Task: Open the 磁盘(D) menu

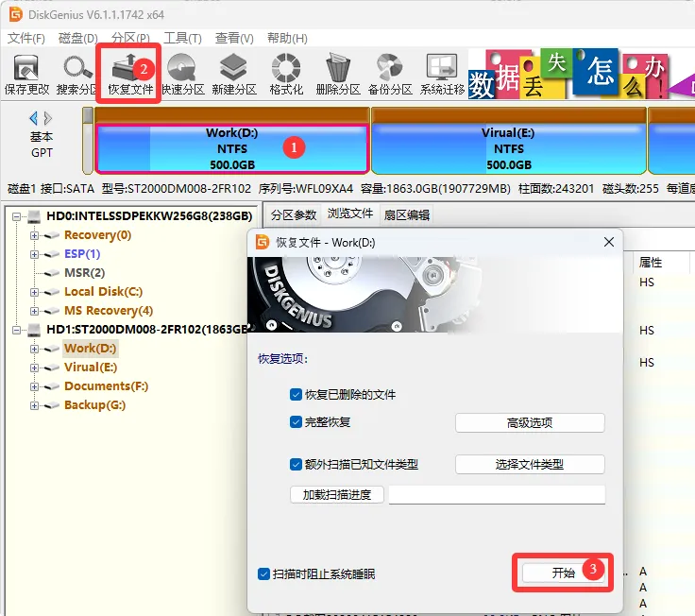Action: pyautogui.click(x=78, y=38)
